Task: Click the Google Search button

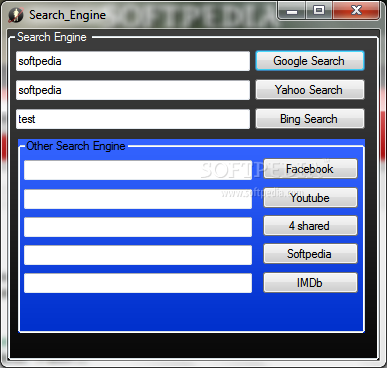Action: pos(310,61)
